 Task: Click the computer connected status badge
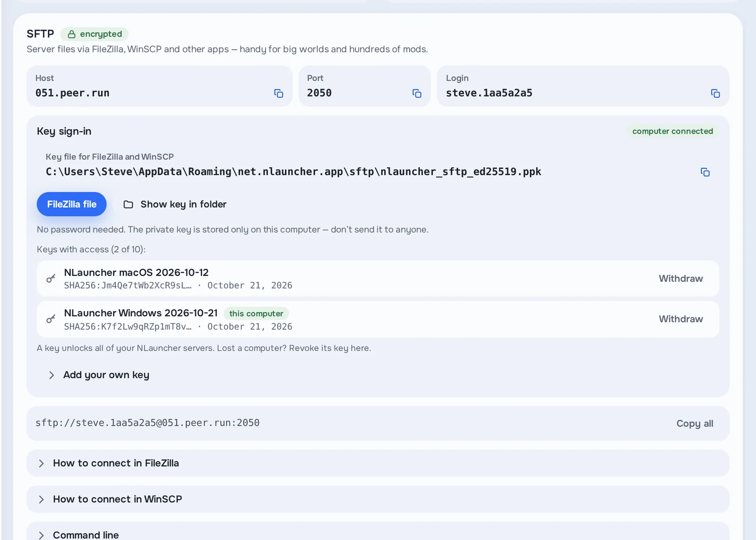tap(672, 131)
